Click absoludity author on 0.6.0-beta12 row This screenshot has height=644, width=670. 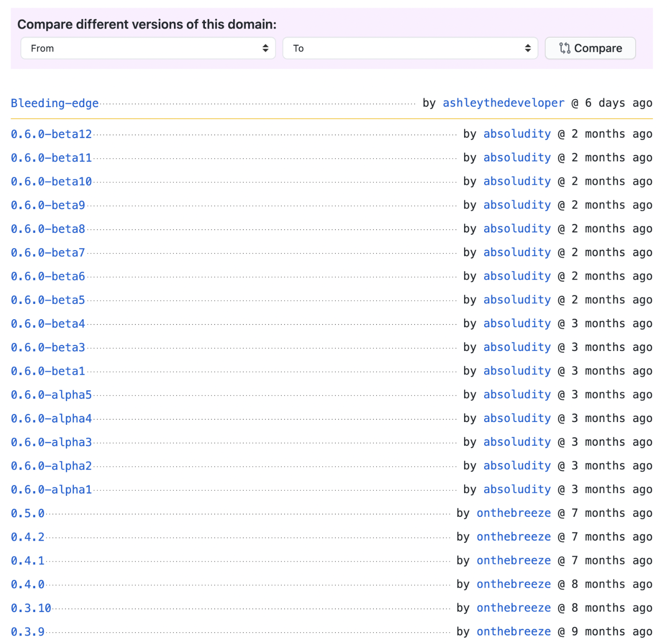[x=517, y=134]
